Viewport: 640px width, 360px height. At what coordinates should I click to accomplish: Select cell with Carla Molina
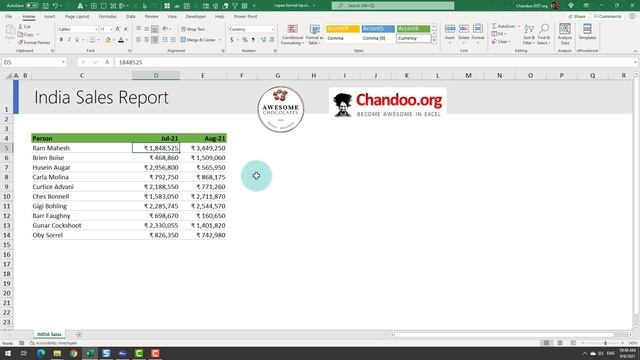[x=81, y=177]
